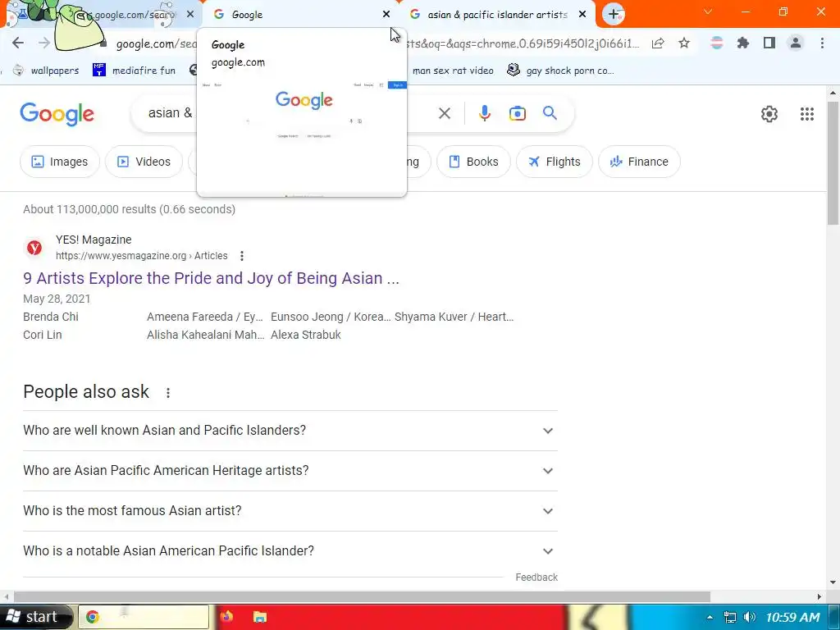Viewport: 840px width, 630px height.
Task: Open the Cori Lin sublink
Action: 43,336
